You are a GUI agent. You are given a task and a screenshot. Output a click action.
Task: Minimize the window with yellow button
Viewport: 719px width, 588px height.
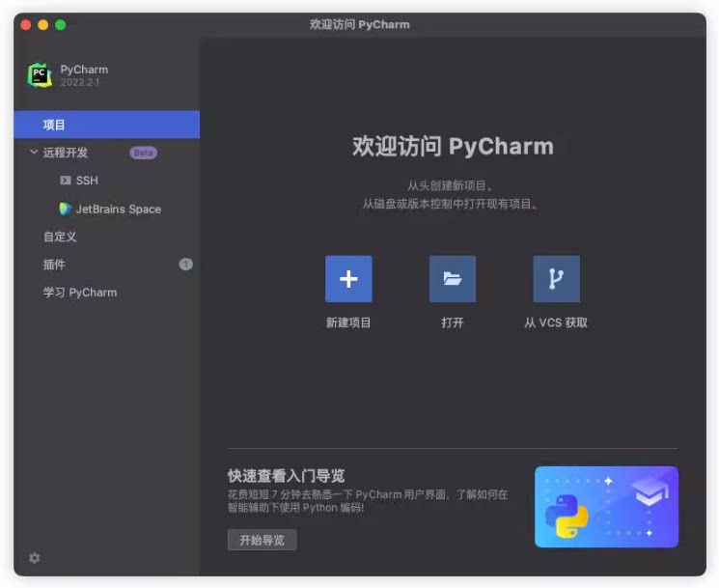click(x=43, y=25)
